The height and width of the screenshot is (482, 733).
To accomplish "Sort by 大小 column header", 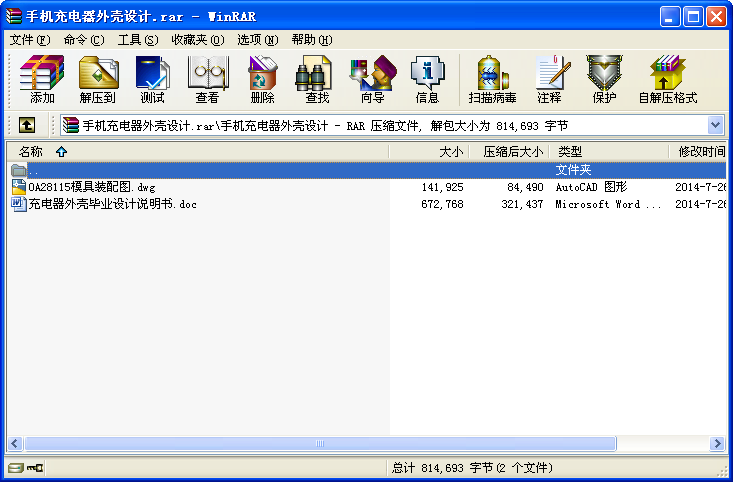I will tap(429, 151).
